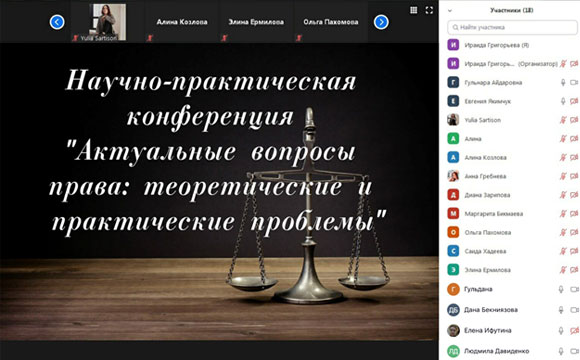Screen dimensions: 580x360
Task: Click Гульдана's microphone icon
Action: 561,289
